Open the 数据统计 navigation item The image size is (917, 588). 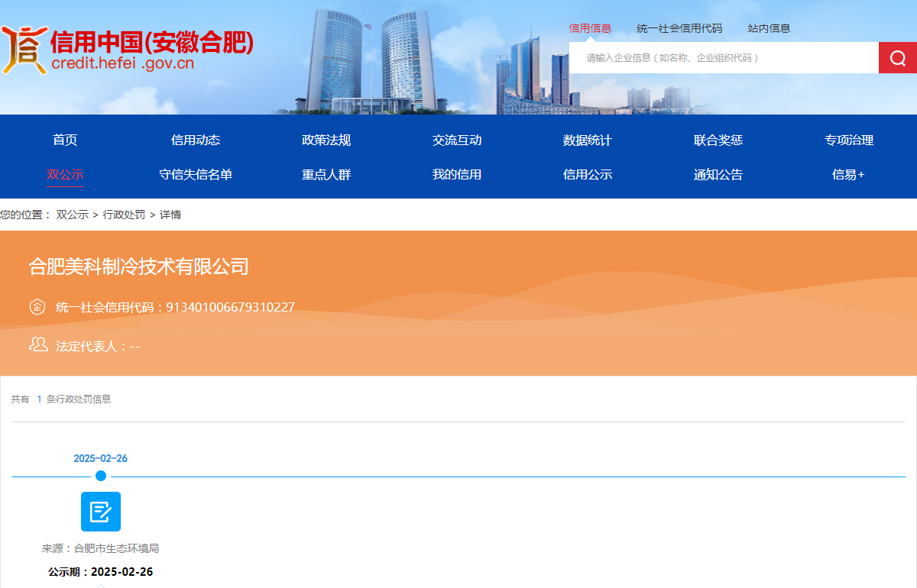click(588, 140)
